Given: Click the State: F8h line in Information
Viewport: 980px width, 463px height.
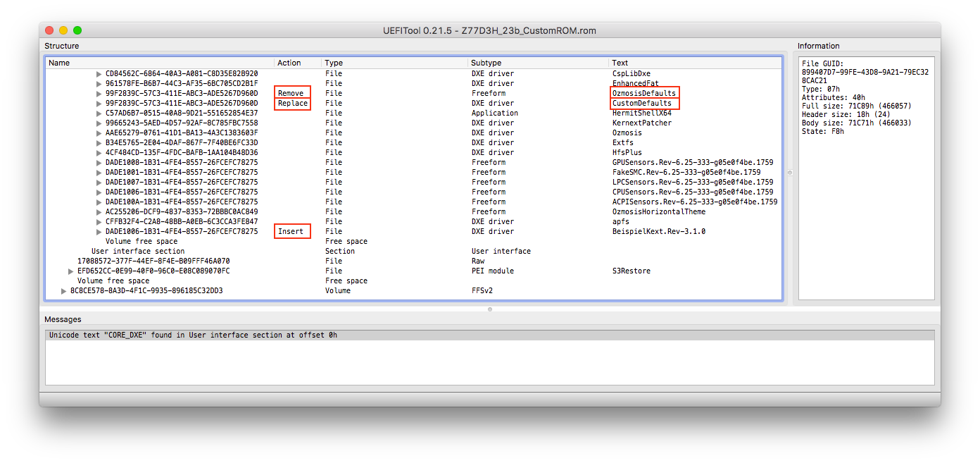Looking at the screenshot, I should (823, 131).
